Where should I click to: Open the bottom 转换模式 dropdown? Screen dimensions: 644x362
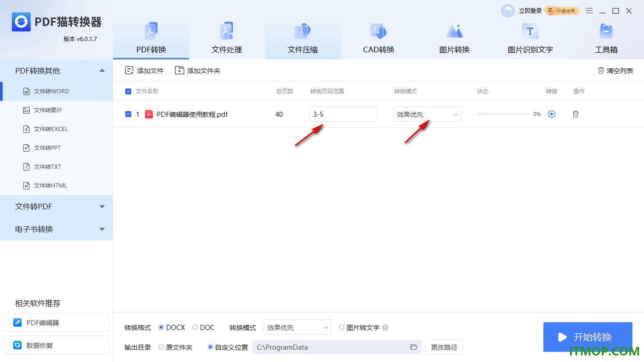pos(297,328)
